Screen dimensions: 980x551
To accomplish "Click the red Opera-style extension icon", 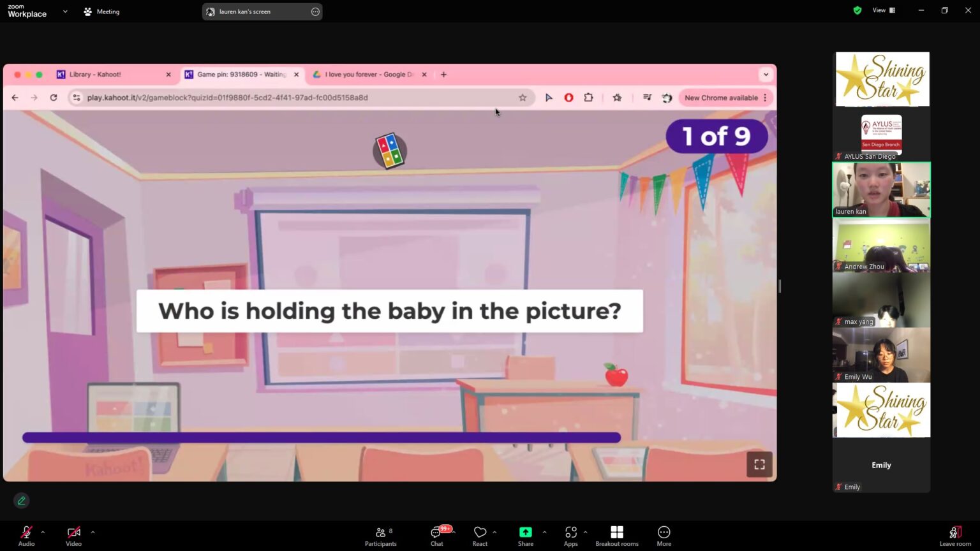I will click(568, 98).
